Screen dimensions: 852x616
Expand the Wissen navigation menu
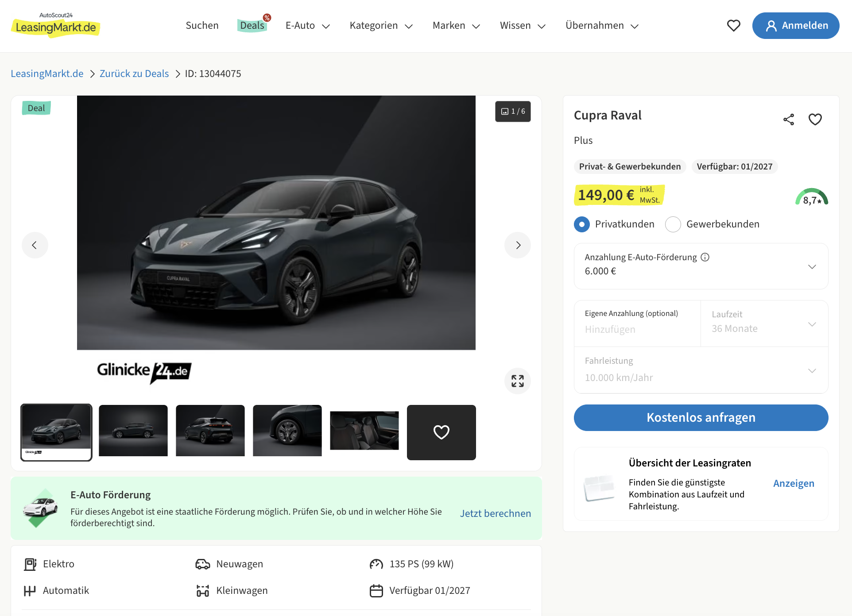tap(523, 26)
